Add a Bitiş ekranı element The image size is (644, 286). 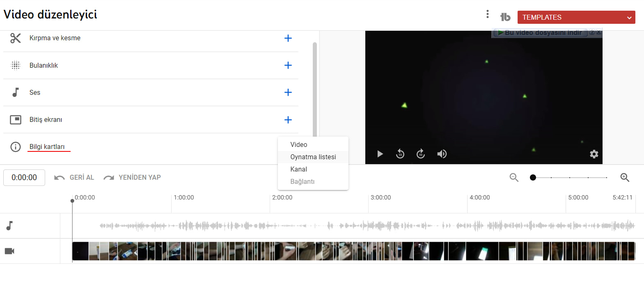pyautogui.click(x=288, y=120)
